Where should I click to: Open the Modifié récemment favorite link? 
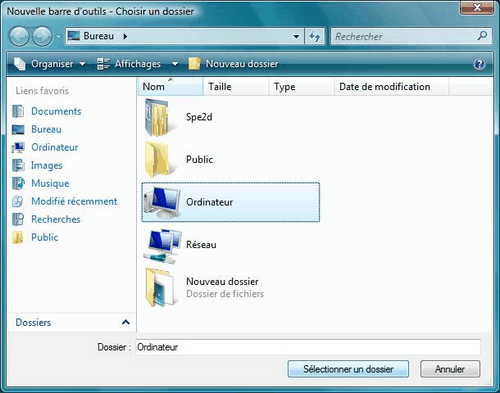pos(74,201)
